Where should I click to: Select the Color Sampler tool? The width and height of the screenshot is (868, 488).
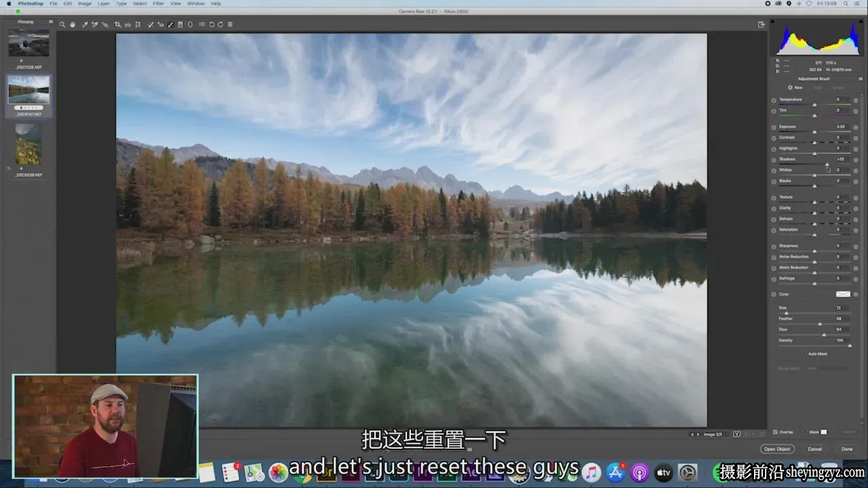95,24
